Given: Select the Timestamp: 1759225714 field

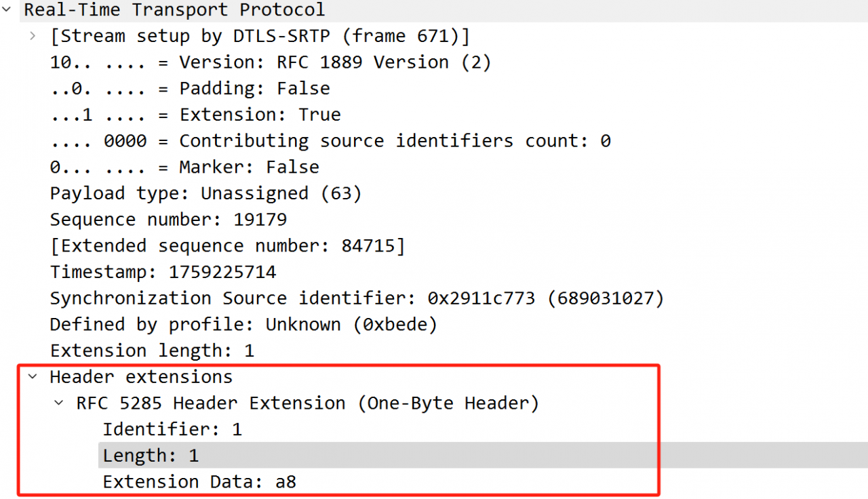Looking at the screenshot, I should coord(163,272).
